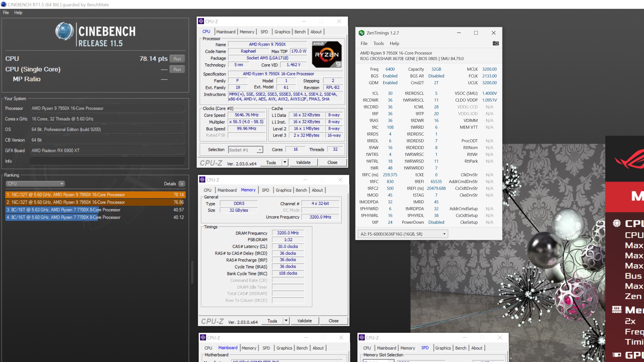644x362 pixels.
Task: Switch to Graphics tab in Mainboard CPU-Z window
Action: 284,348
